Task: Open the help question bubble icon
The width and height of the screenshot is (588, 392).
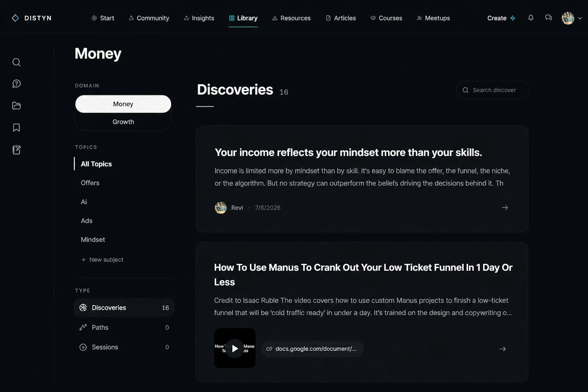Action: 17,84
